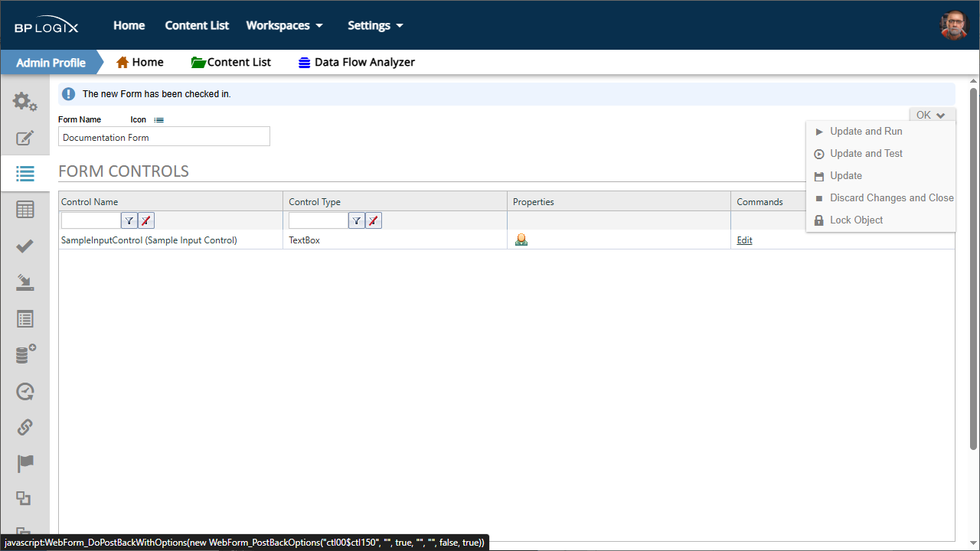Focus the Form Name input field
The width and height of the screenshot is (980, 551).
(164, 137)
